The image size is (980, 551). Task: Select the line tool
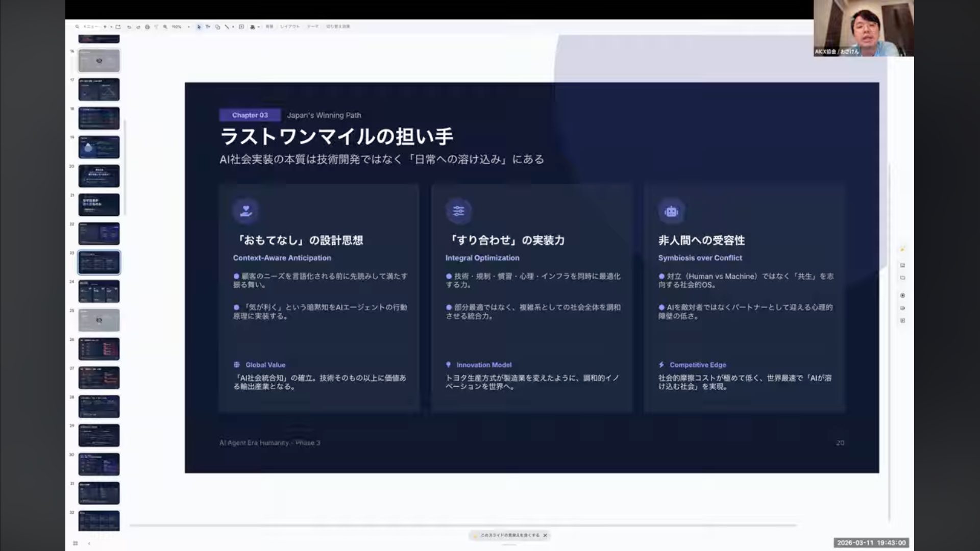coord(227,27)
